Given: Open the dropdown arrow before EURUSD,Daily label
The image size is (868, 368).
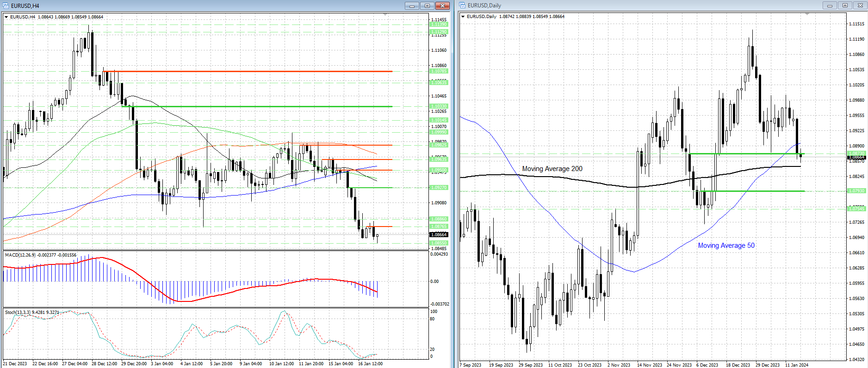Looking at the screenshot, I should (463, 17).
